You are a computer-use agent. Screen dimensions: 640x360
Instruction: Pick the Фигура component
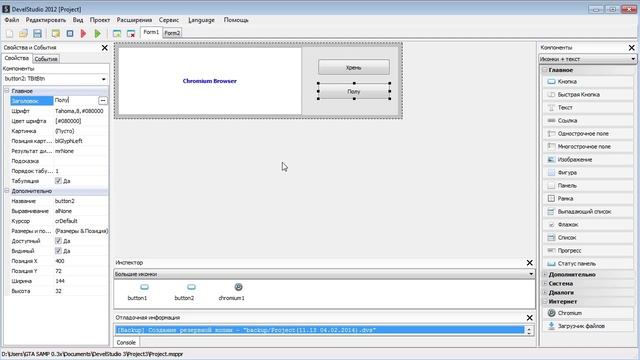(x=588, y=173)
